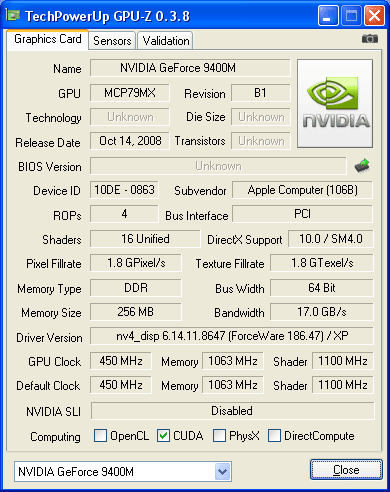
Task: Click the Bus Interface field PCI
Action: [302, 214]
